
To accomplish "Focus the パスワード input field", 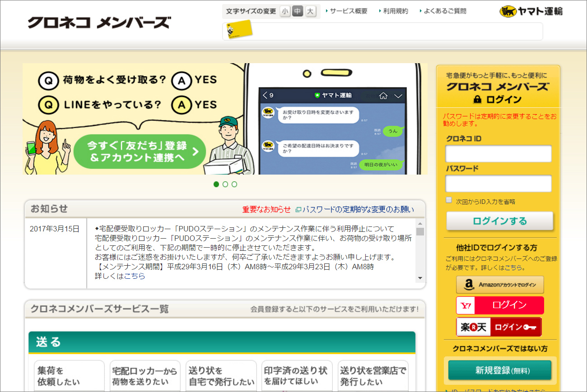I will click(498, 184).
